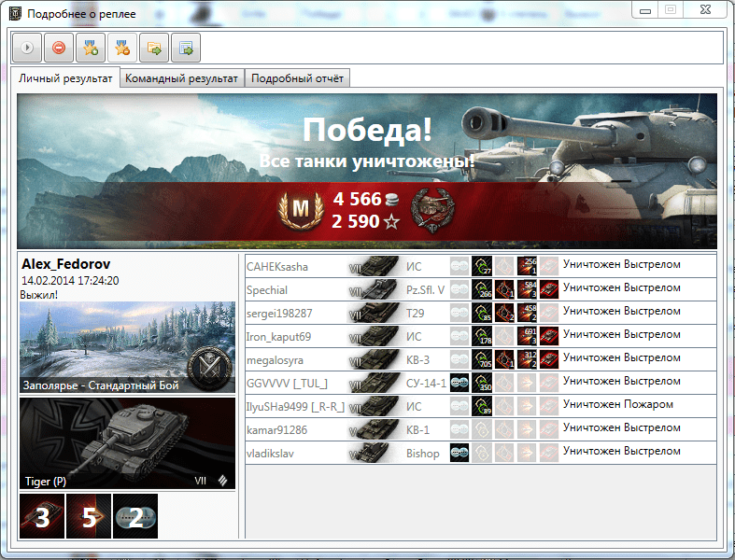Click the tank medal wreath icon in banner

(x=432, y=210)
